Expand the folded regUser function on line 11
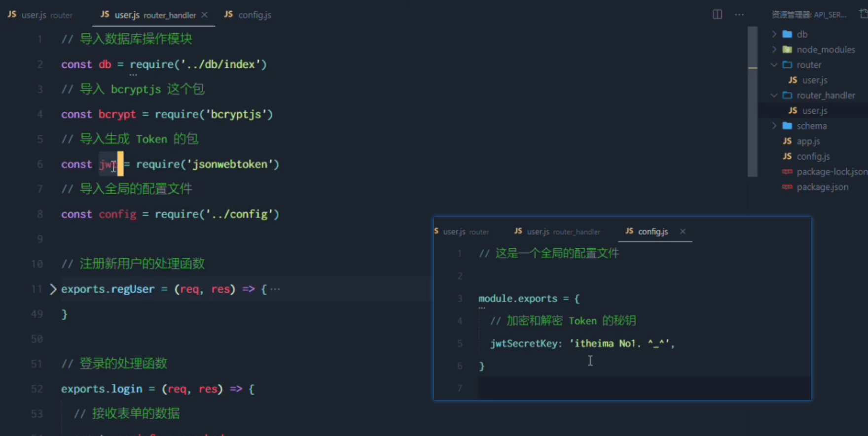The height and width of the screenshot is (436, 868). pos(53,289)
